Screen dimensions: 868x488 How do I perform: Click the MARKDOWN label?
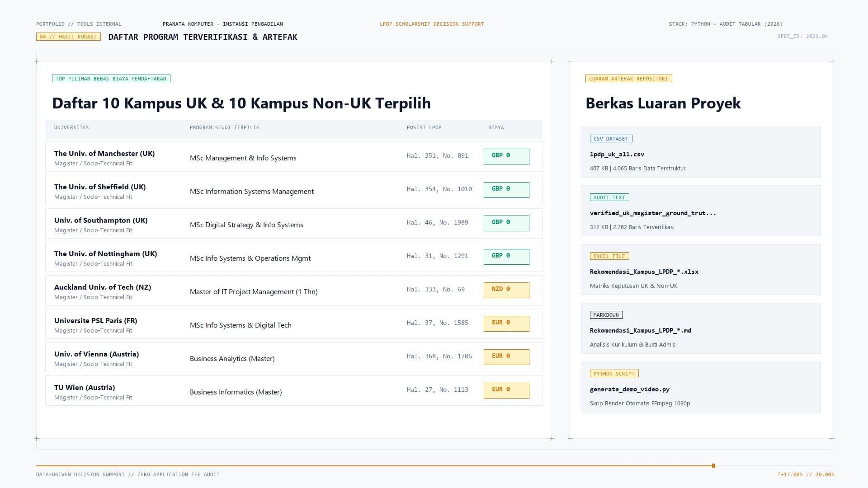(606, 315)
